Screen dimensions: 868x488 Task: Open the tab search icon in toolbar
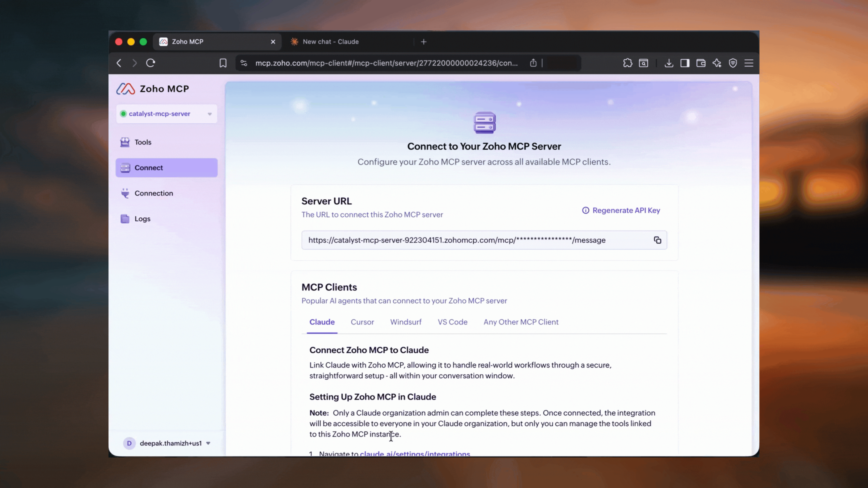[x=643, y=63]
